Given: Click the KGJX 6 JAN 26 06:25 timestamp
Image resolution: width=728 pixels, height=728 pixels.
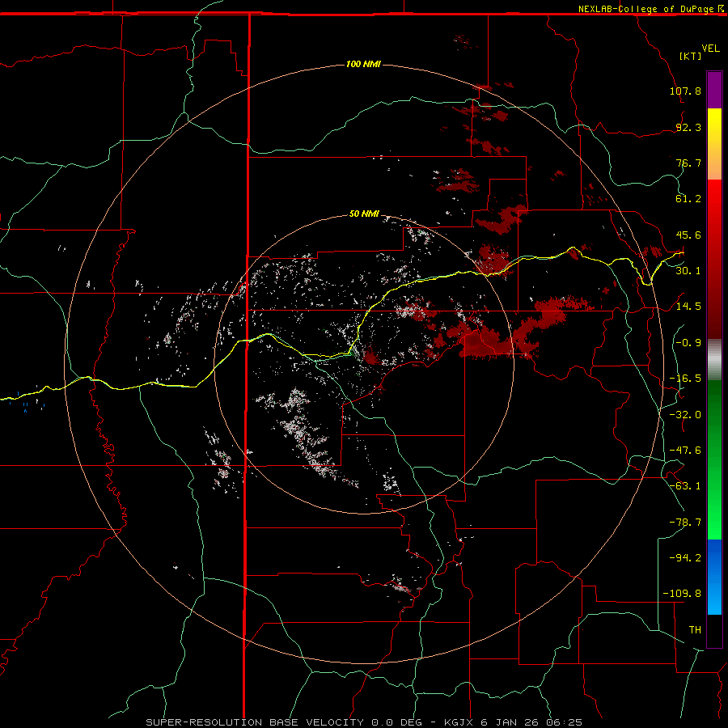Looking at the screenshot, I should click(513, 722).
